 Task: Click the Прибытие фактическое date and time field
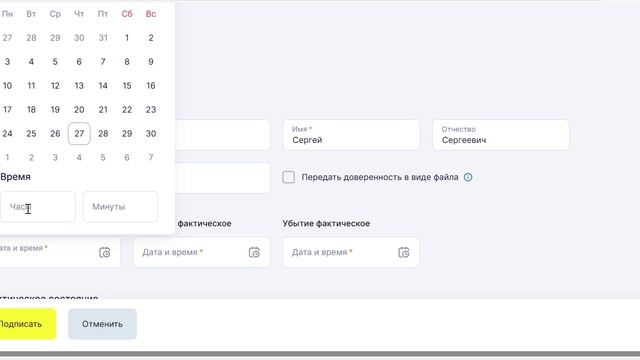pyautogui.click(x=202, y=253)
